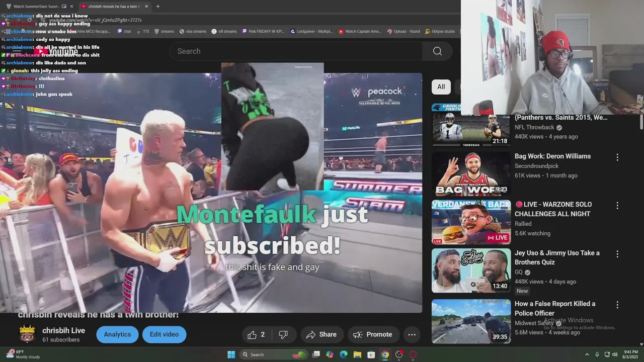Open Microsoft Store from the taskbar
This screenshot has height=362, width=644.
[371, 354]
